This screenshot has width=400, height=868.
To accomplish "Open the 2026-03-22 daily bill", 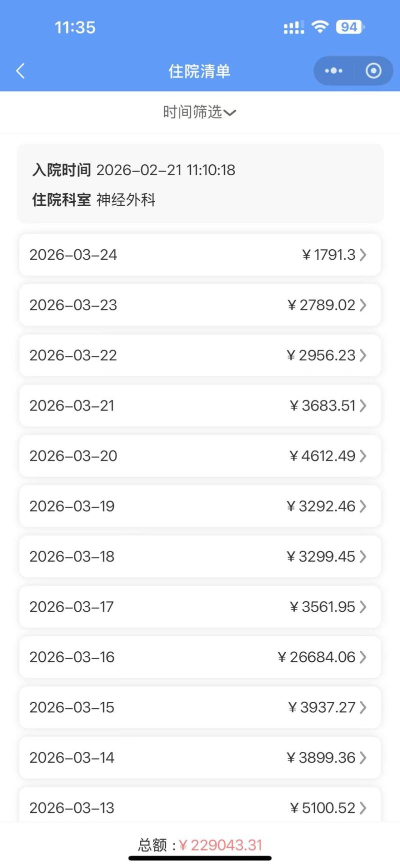I will (199, 355).
